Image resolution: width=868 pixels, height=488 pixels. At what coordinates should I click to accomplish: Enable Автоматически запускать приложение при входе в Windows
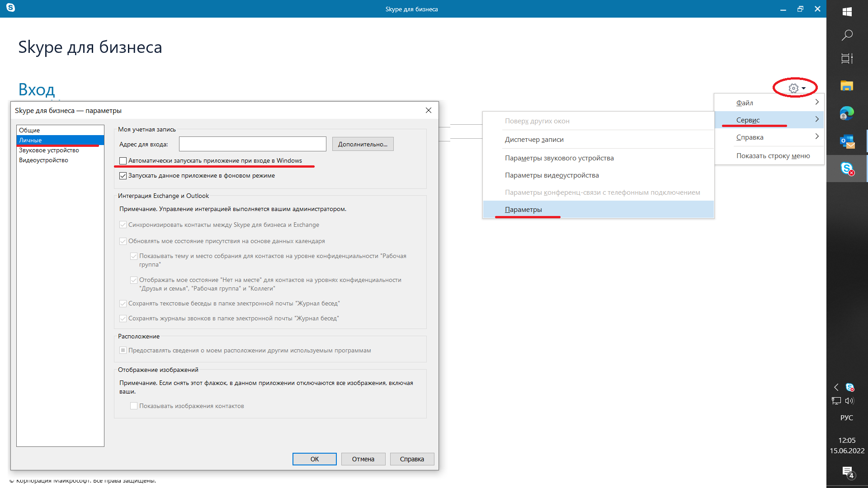[123, 161]
